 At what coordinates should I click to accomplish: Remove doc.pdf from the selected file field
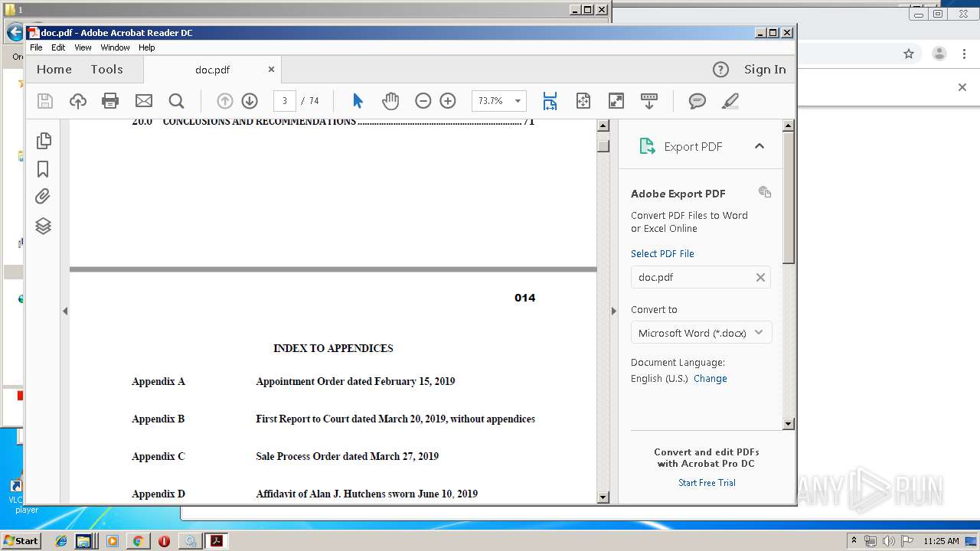760,278
